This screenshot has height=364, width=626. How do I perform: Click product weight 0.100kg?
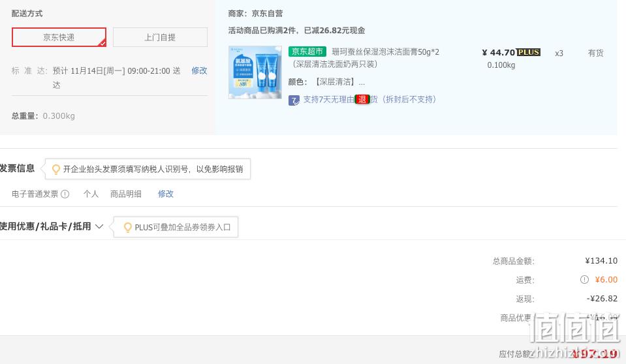coord(501,65)
